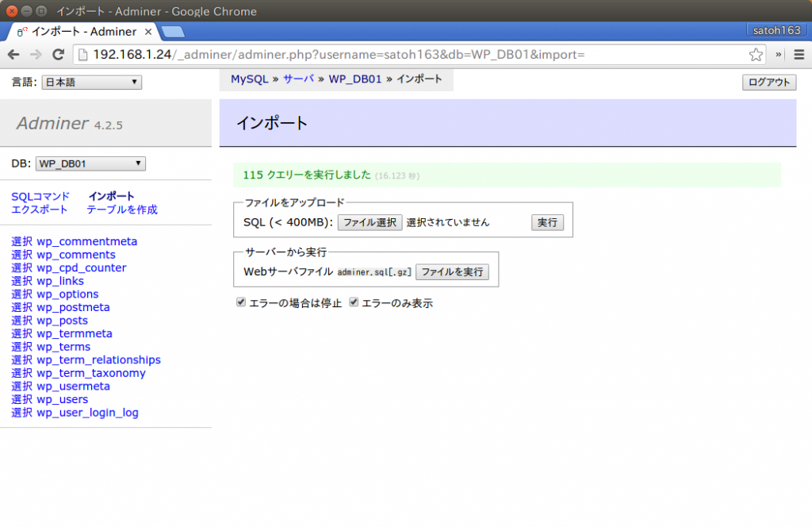Click 選択されていません file status text
The height and width of the screenshot is (527, 812).
(x=448, y=222)
